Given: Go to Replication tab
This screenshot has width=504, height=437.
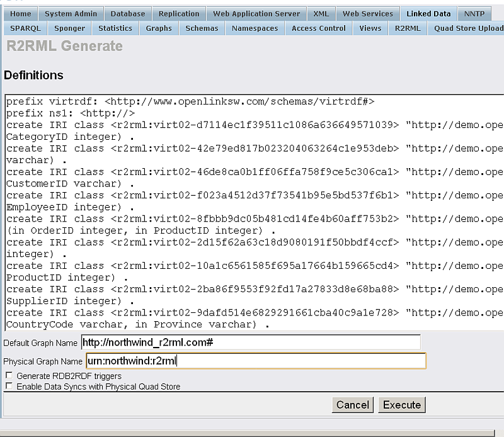Looking at the screenshot, I should pyautogui.click(x=178, y=13).
